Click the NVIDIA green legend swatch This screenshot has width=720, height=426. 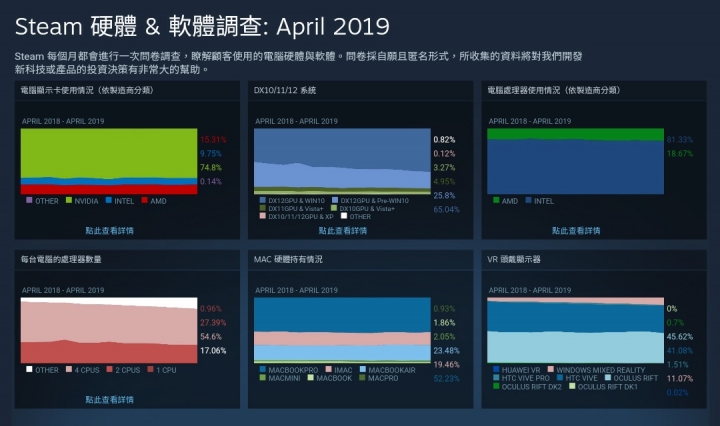pyautogui.click(x=69, y=200)
